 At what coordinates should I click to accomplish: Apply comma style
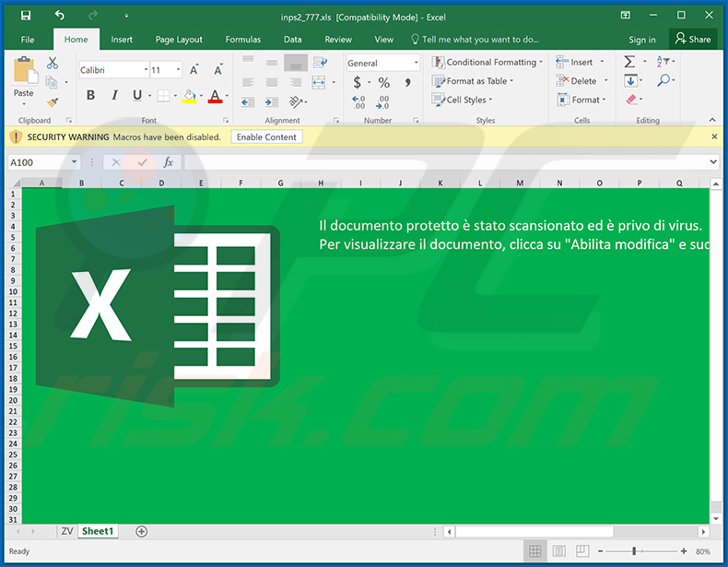(407, 83)
